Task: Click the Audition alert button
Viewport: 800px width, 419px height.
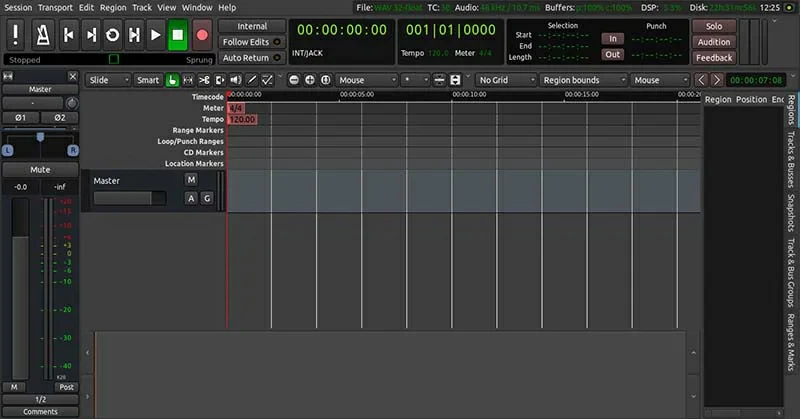Action: pos(714,42)
